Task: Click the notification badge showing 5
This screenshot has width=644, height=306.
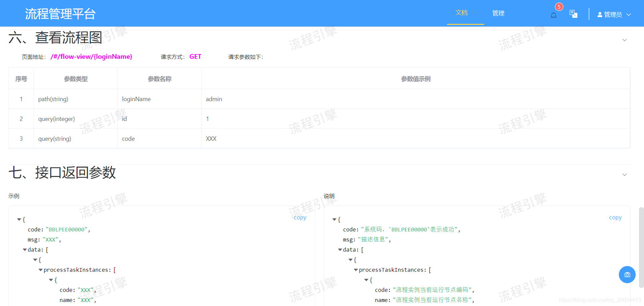Action: [559, 7]
